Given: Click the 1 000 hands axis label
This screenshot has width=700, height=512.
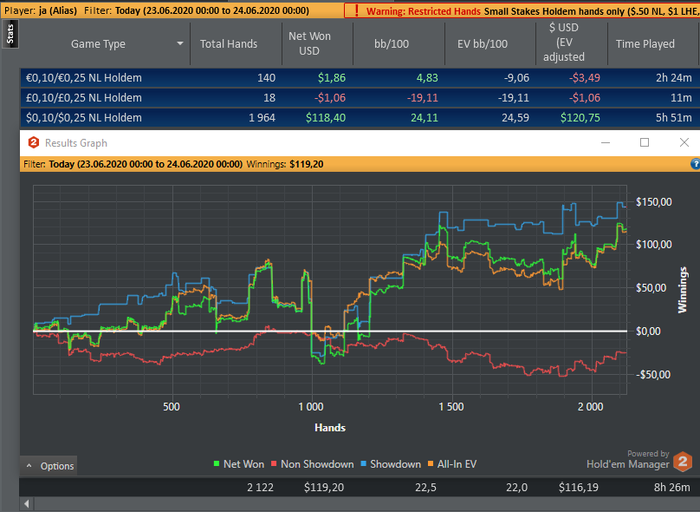Looking at the screenshot, I should click(x=311, y=407).
